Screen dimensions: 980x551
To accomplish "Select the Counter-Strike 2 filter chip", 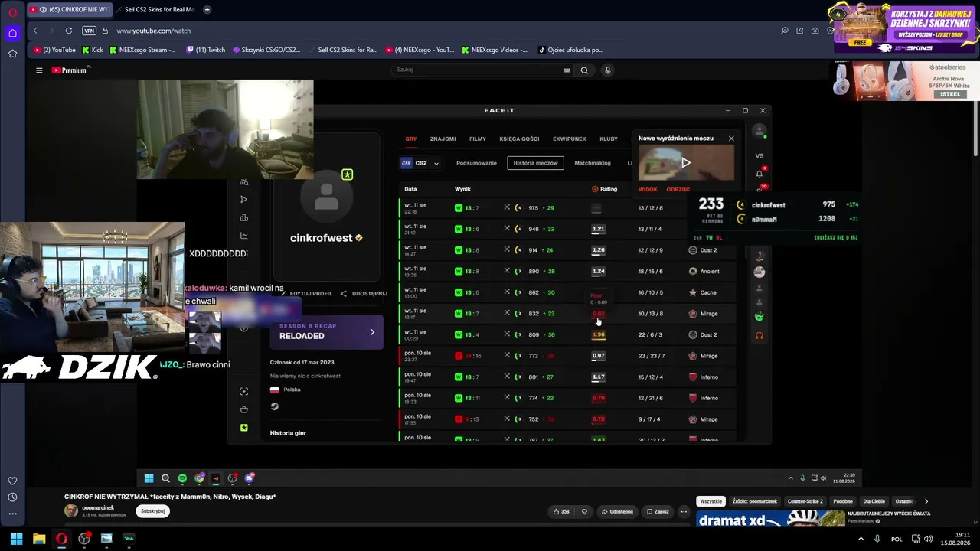I will coord(805,501).
